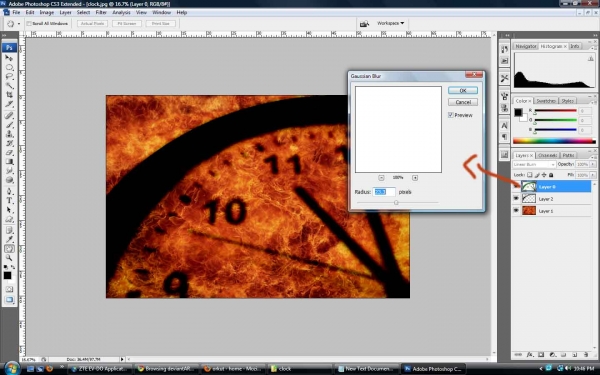Image resolution: width=600 pixels, height=375 pixels.
Task: Open the Character panel dock icon
Action: [504, 126]
